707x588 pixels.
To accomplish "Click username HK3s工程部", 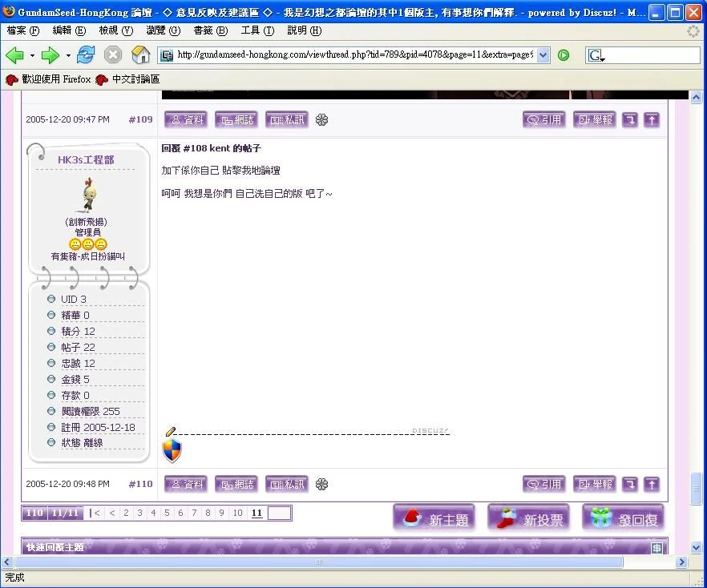I will click(86, 159).
